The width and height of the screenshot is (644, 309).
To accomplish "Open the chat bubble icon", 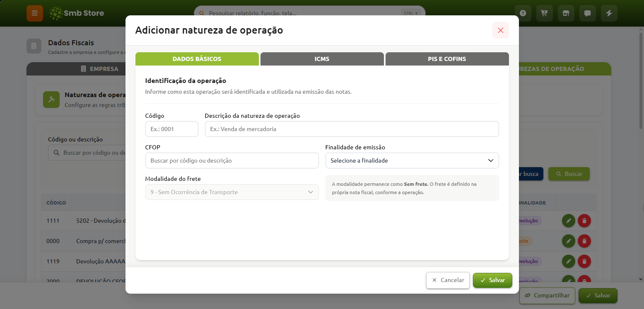I will [587, 13].
